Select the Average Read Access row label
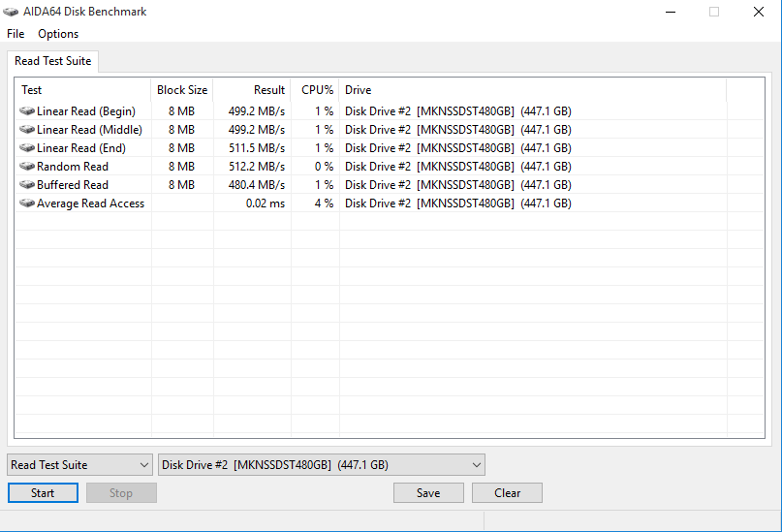 click(90, 203)
